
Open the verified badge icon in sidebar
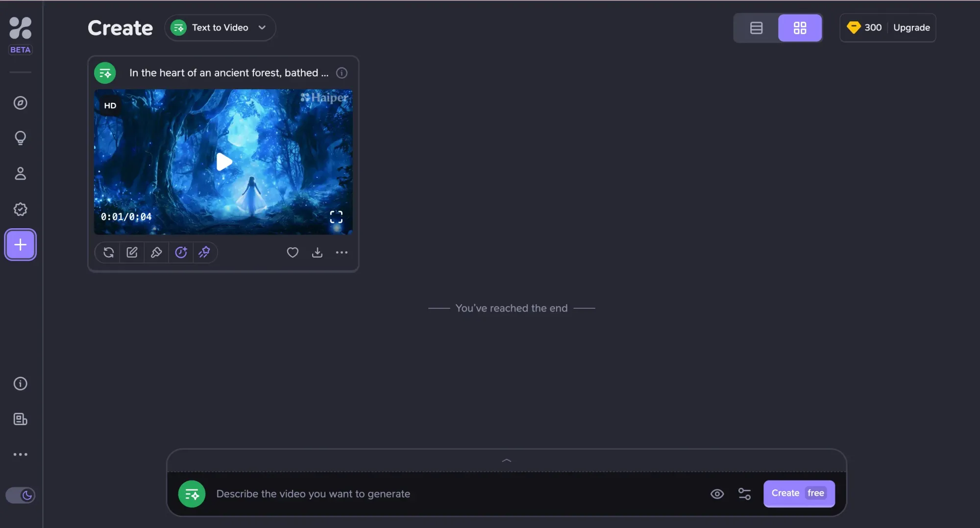click(x=20, y=209)
